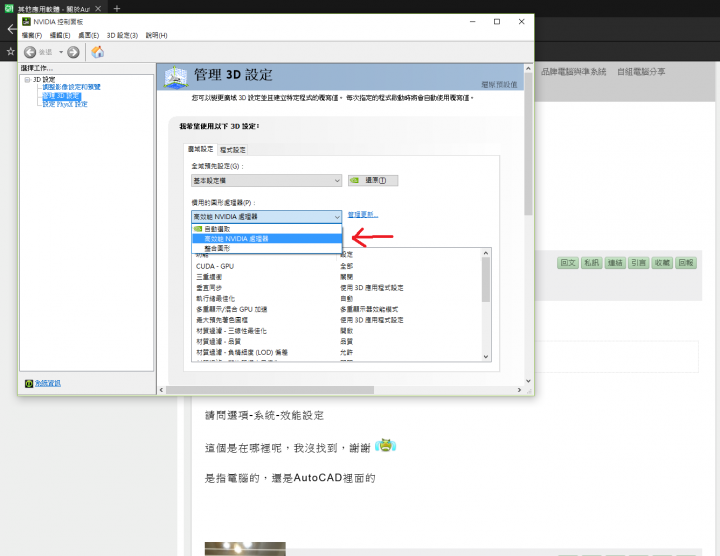Close the browser tab 其他應用軟體
Image resolution: width=720 pixels, height=556 pixels.
coord(98,9)
